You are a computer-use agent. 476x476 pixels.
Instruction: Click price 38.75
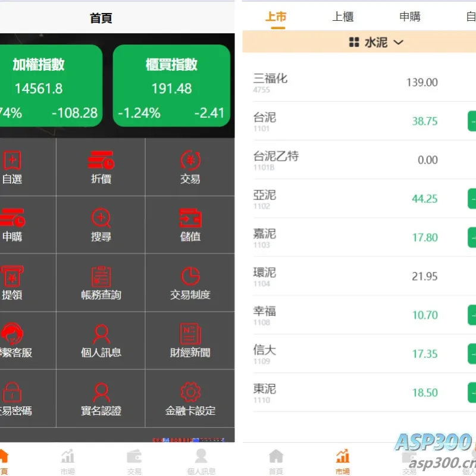tap(425, 121)
